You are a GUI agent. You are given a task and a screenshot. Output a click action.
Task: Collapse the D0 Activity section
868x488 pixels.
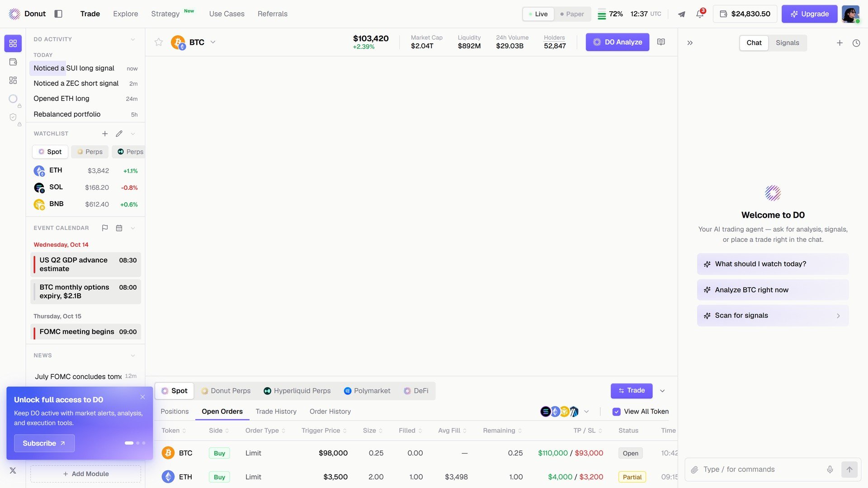(x=133, y=39)
